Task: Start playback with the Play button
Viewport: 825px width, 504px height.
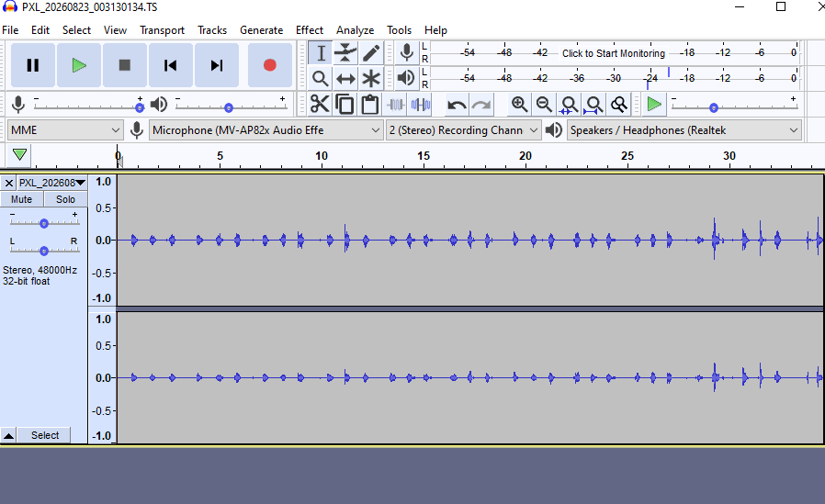Action: (79, 65)
